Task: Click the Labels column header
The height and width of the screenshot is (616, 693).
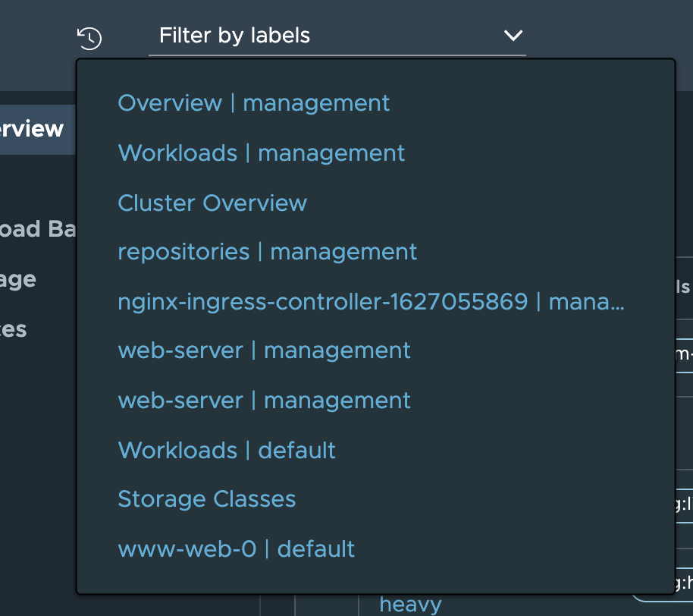Action: point(684,287)
